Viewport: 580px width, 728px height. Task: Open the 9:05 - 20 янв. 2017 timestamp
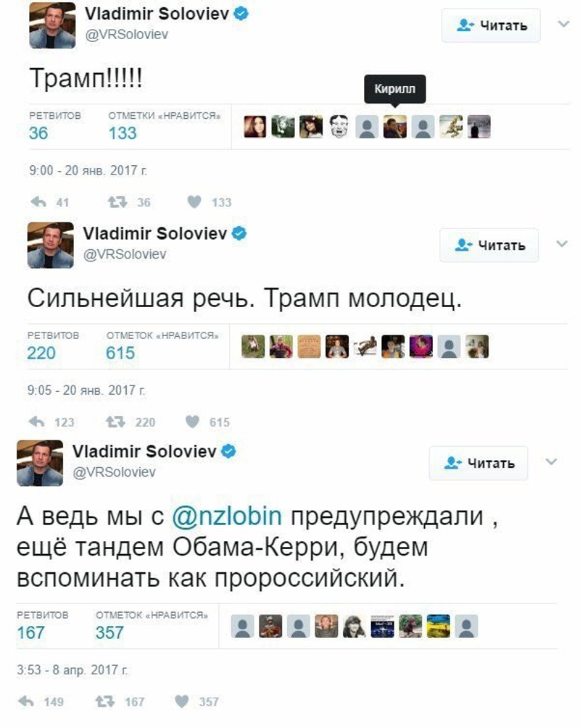coord(86,390)
